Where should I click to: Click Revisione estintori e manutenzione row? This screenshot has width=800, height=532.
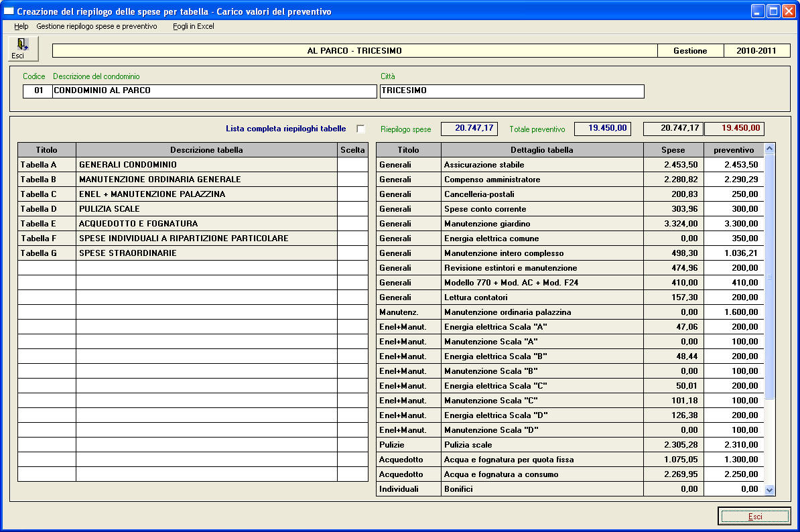tap(570, 268)
